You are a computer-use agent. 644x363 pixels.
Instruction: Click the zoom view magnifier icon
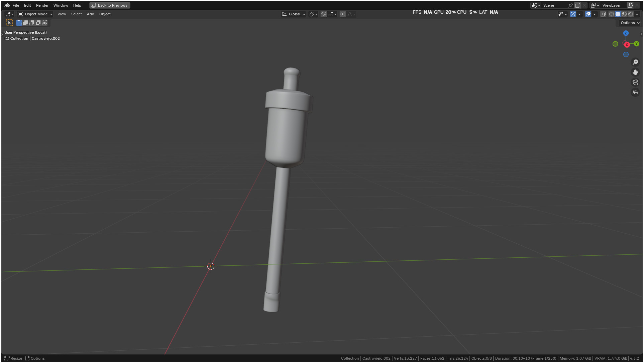pyautogui.click(x=635, y=62)
